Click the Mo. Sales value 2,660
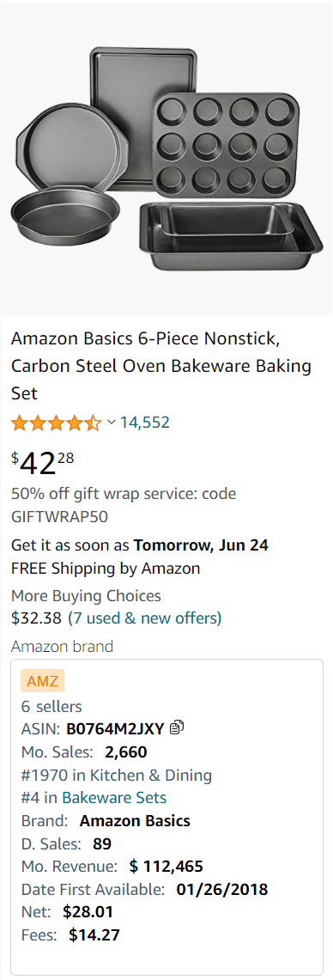The height and width of the screenshot is (980, 333). click(126, 752)
